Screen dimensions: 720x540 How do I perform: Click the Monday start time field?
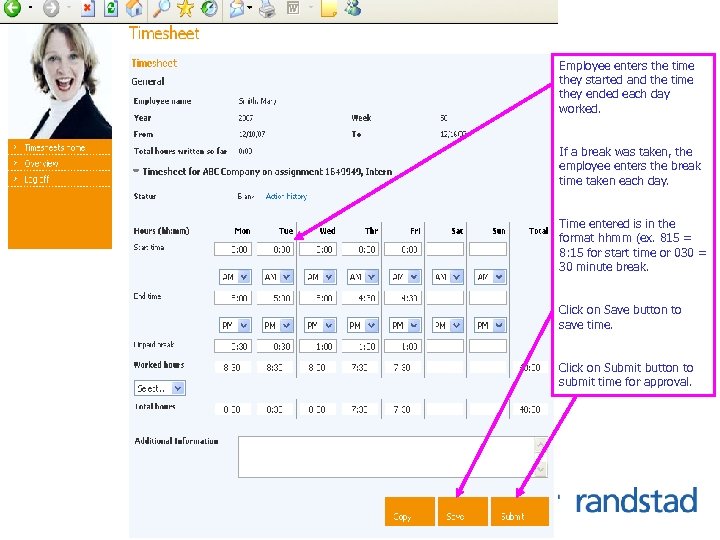click(233, 249)
